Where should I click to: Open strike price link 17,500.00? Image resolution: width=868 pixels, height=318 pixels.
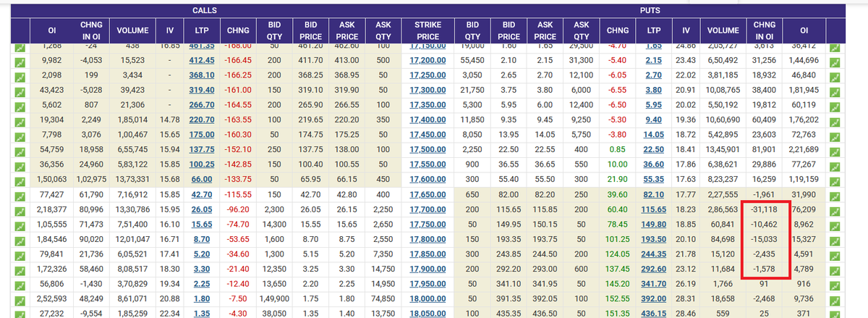click(x=427, y=148)
